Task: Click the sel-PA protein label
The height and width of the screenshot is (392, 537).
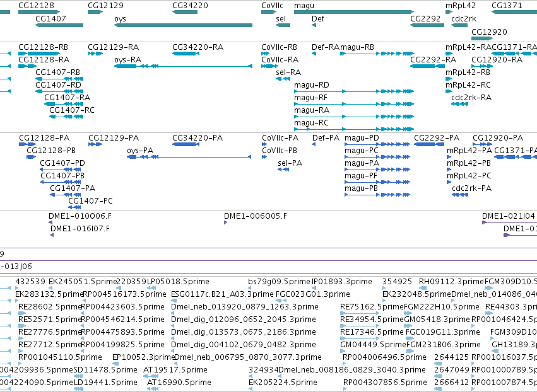Action: point(290,163)
